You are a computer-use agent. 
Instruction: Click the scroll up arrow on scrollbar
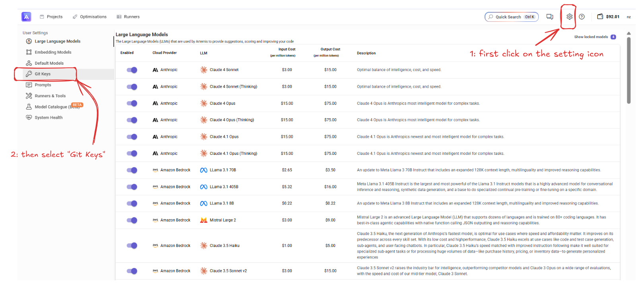628,33
